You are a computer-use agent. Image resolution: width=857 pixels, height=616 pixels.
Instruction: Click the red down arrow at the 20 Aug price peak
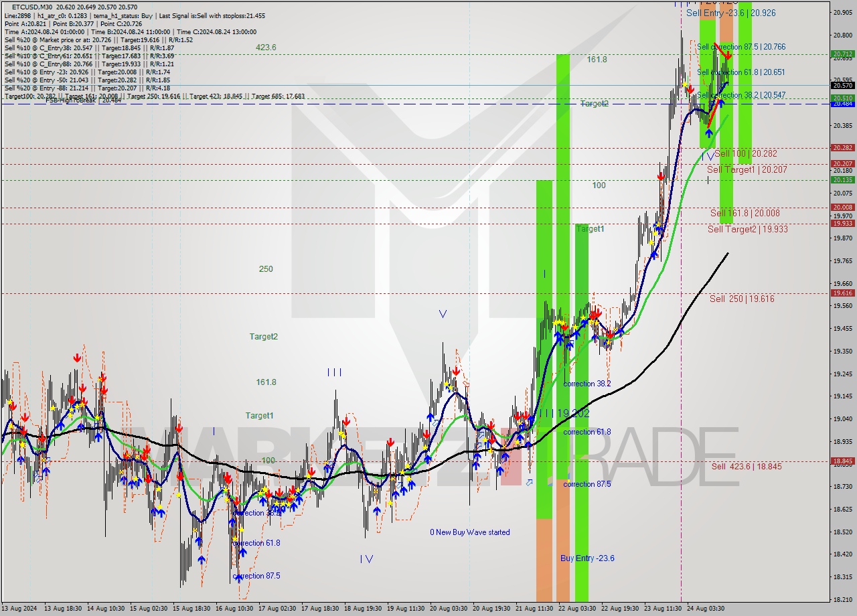[x=456, y=370]
